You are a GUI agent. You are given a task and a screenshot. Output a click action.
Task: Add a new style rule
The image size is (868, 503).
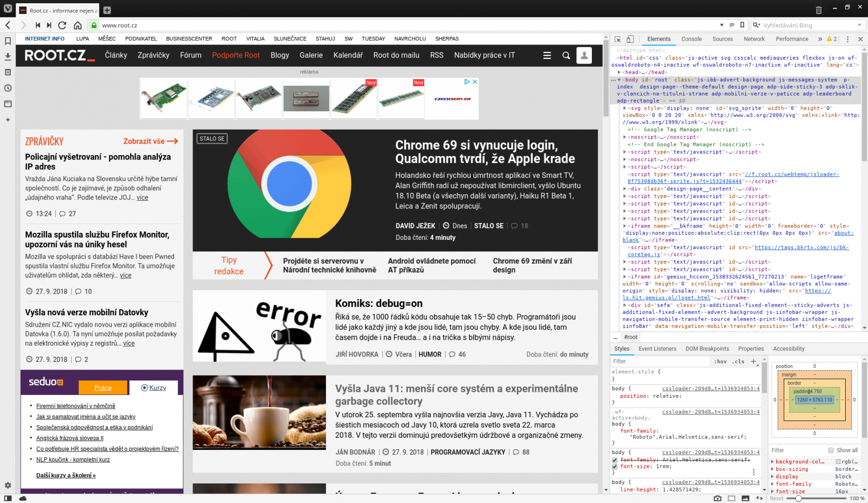coord(753,361)
